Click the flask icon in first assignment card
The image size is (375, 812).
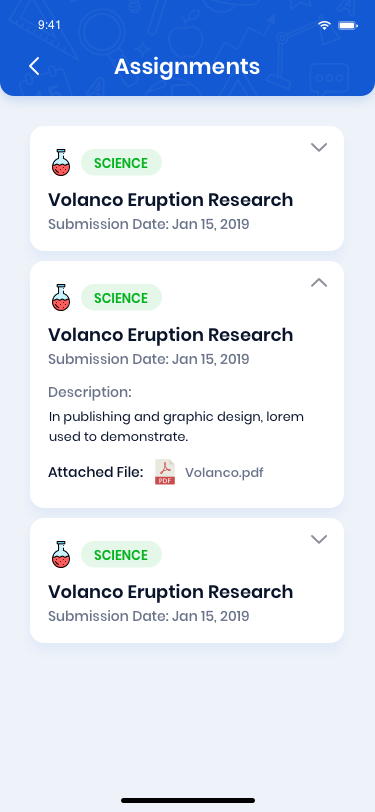pyautogui.click(x=61, y=163)
